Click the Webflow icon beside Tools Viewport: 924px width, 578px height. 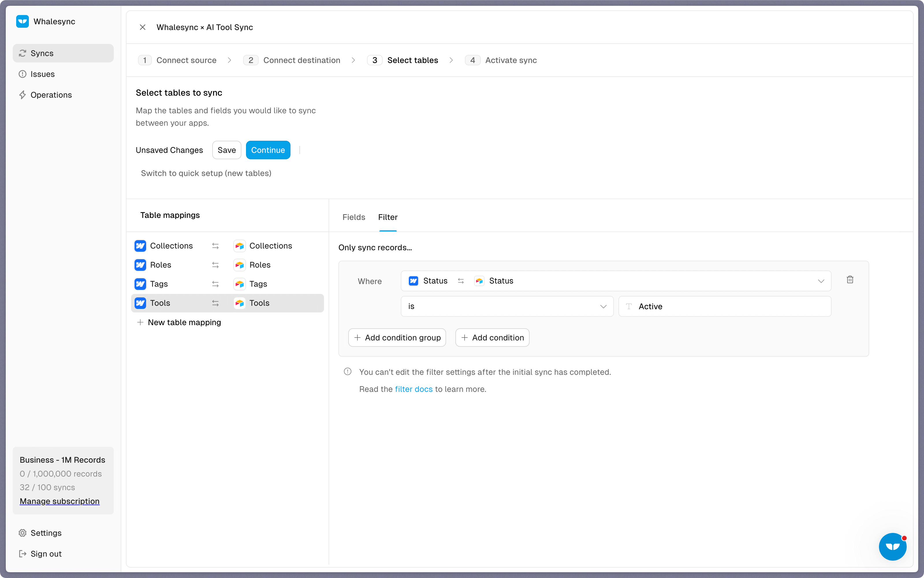tap(140, 303)
